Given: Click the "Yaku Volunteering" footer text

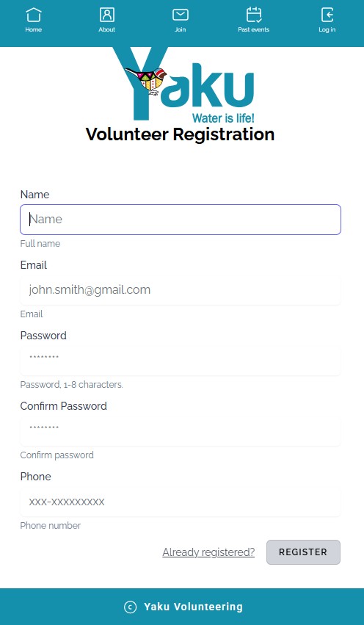Looking at the screenshot, I should [193, 607].
